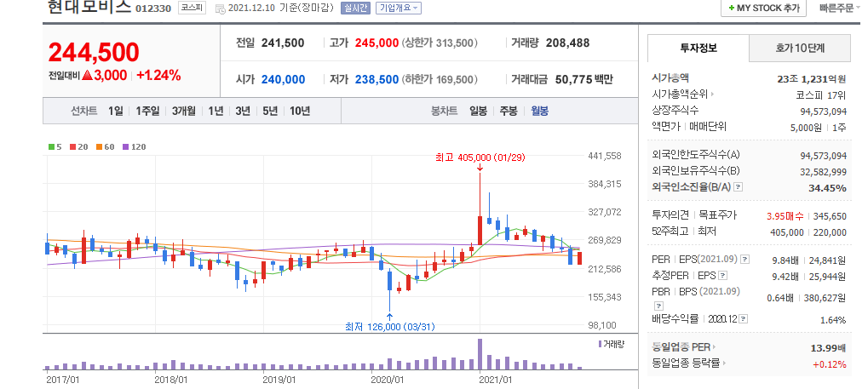This screenshot has width=868, height=389.
Task: Click the 1.64% dividend yield value
Action: point(833,320)
